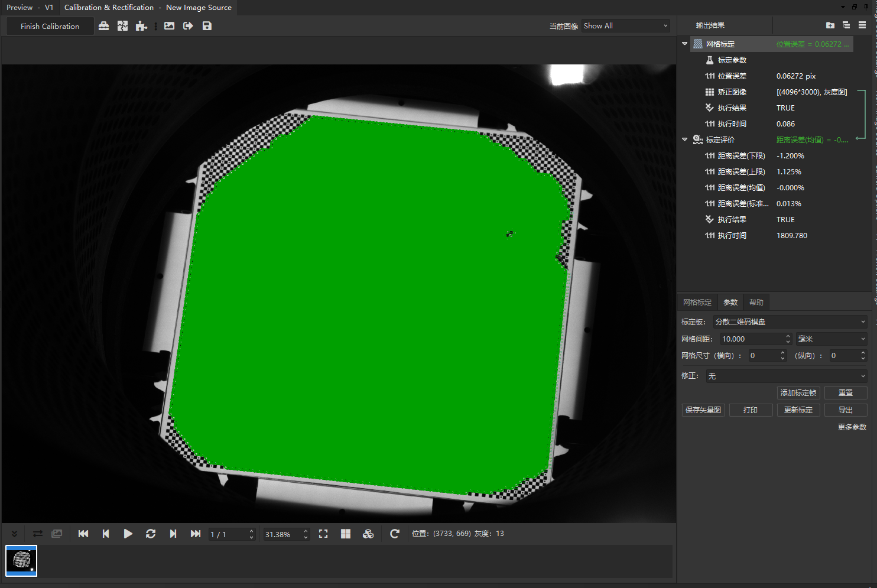The height and width of the screenshot is (588, 877).
Task: Click the clockwise refresh arrow icon
Action: click(395, 534)
